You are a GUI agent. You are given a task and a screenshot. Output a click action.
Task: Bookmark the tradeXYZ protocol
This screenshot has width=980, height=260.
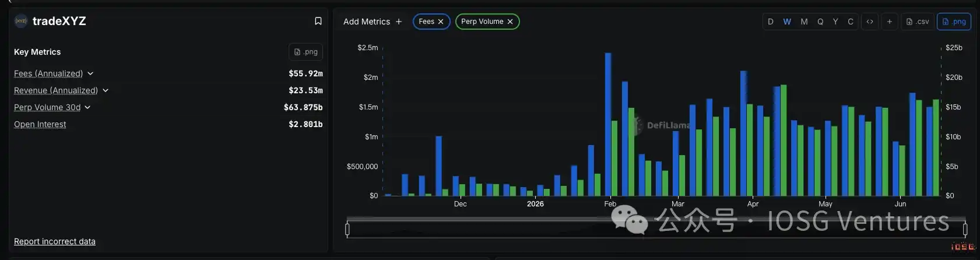[x=318, y=21]
